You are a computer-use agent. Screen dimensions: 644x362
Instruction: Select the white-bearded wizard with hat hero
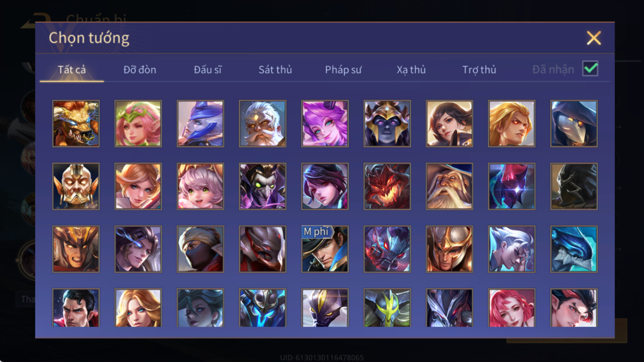click(449, 186)
